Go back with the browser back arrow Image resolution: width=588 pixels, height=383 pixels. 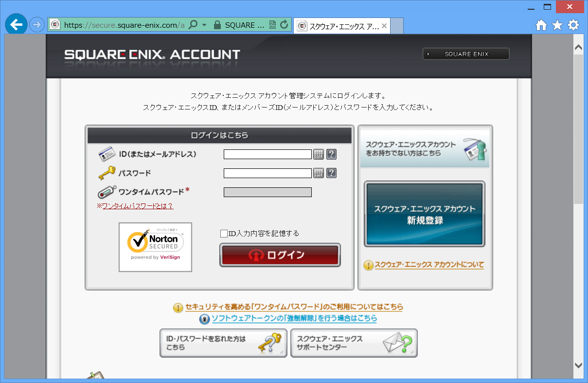tap(16, 24)
